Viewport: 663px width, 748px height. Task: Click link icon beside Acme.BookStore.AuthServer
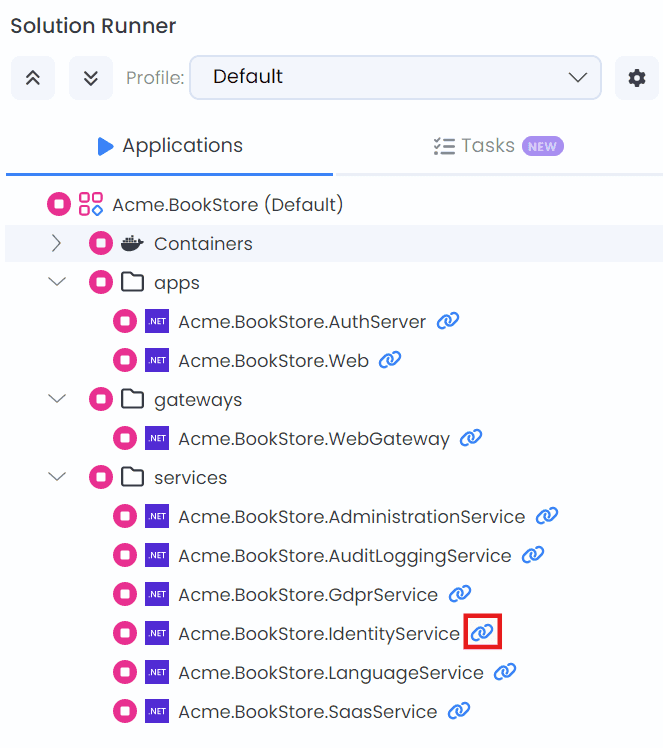(448, 321)
